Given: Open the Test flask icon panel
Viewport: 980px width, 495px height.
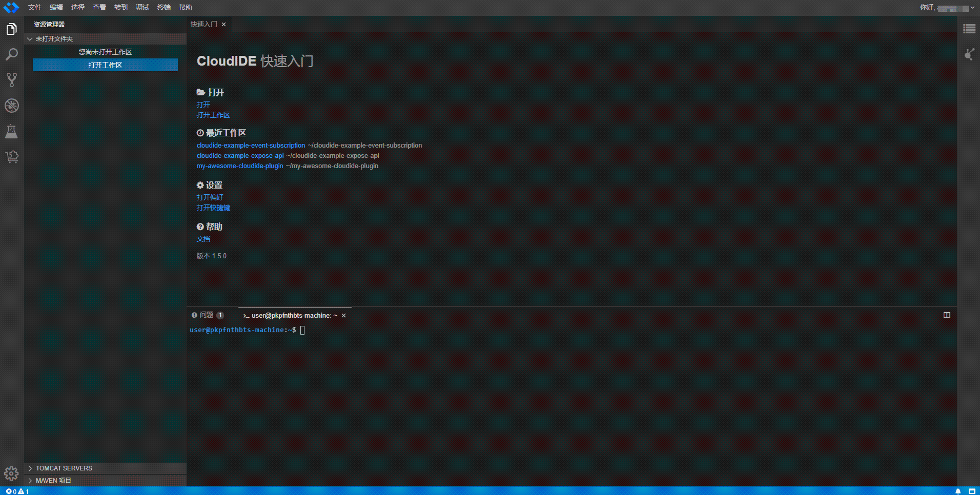Looking at the screenshot, I should [12, 132].
